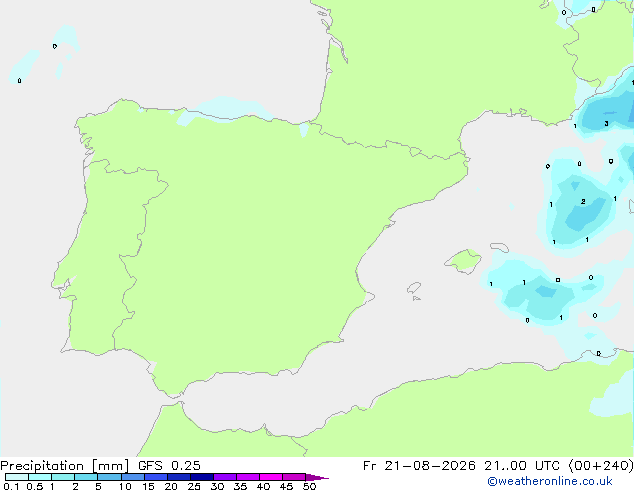Screen dimensions: 634x490
Task: Click Ibiza island on the map
Action: pyautogui.click(x=414, y=288)
